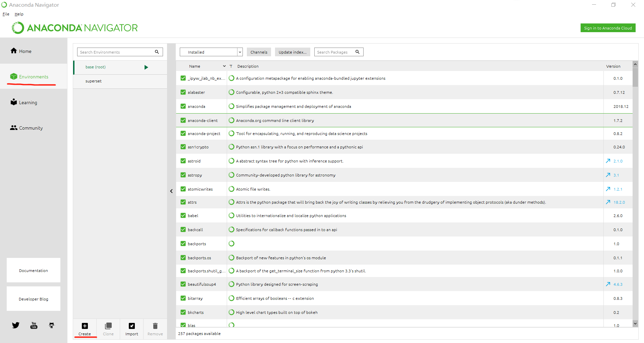Open the GitHub icon link

(52, 325)
